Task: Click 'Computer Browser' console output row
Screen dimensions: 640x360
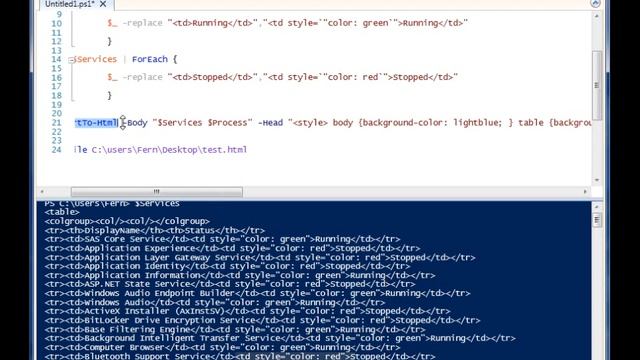Action: pos(222,347)
